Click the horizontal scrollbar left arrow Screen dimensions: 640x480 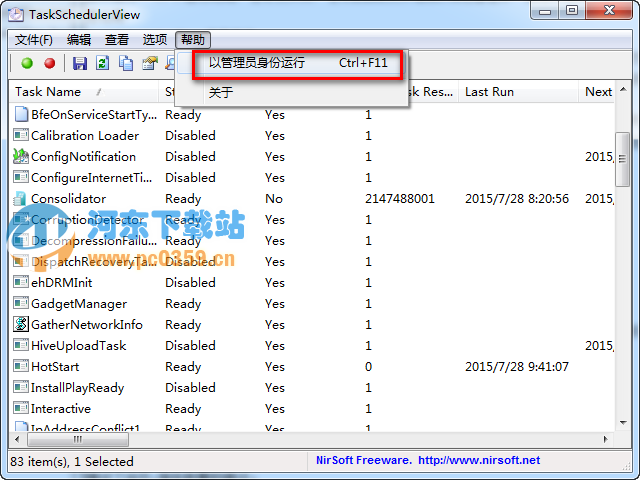point(18,439)
